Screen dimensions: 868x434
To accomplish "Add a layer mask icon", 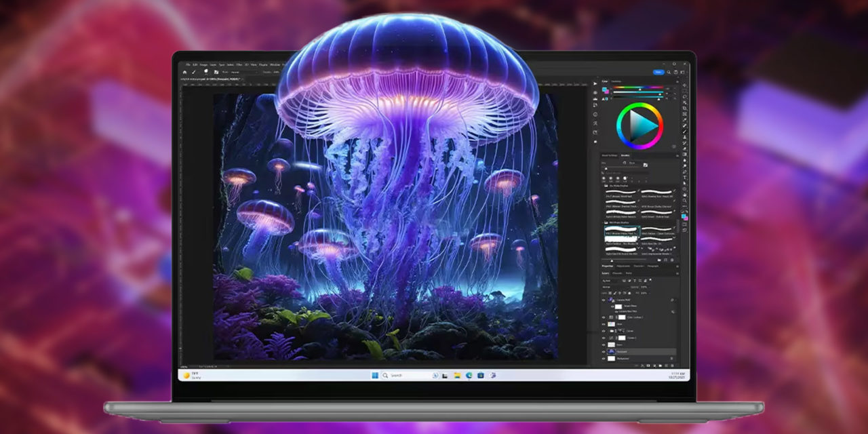I will [x=648, y=366].
